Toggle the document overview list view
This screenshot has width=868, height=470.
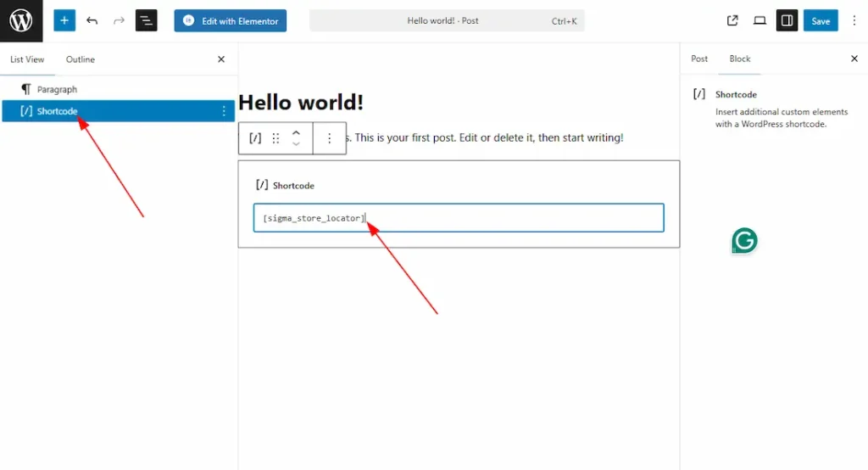point(146,20)
